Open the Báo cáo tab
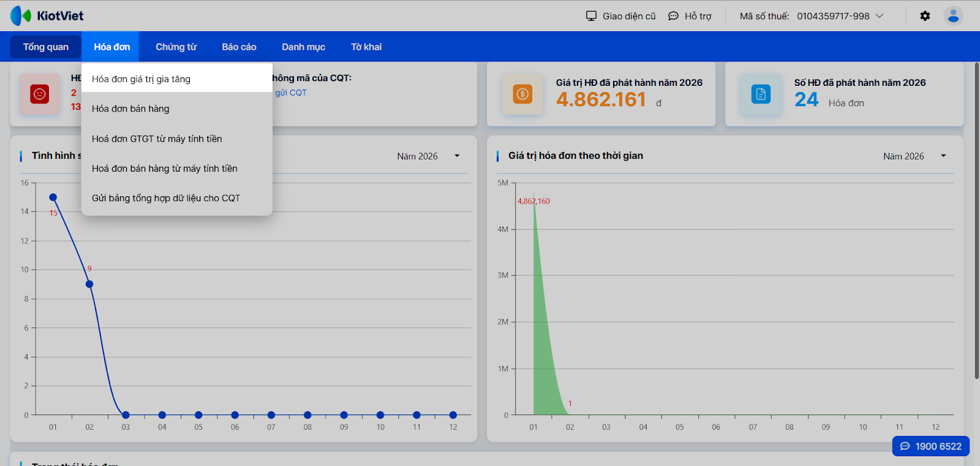980x466 pixels. pyautogui.click(x=239, y=47)
